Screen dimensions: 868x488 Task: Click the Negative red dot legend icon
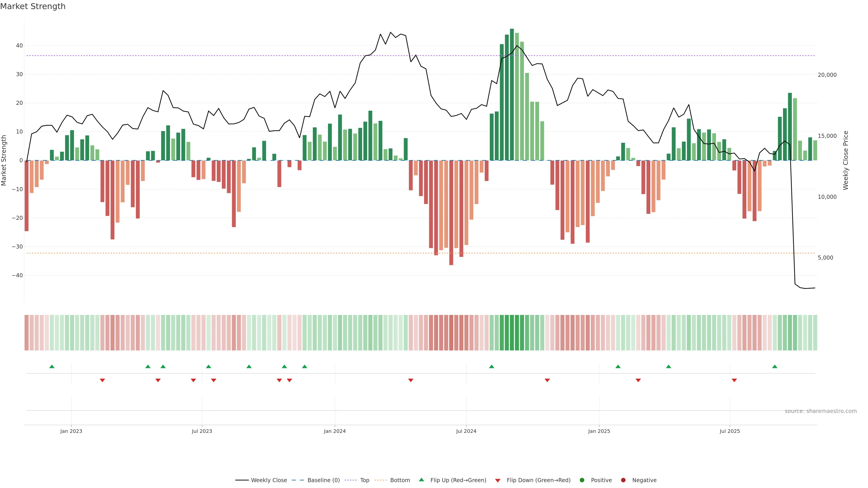pos(623,480)
